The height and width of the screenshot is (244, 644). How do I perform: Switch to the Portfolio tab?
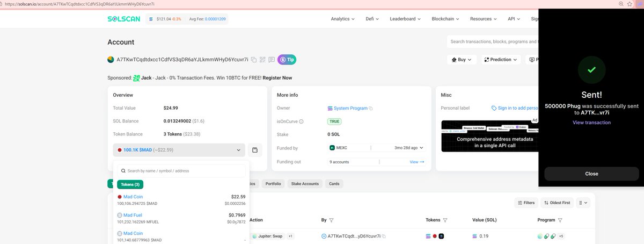pos(273,184)
